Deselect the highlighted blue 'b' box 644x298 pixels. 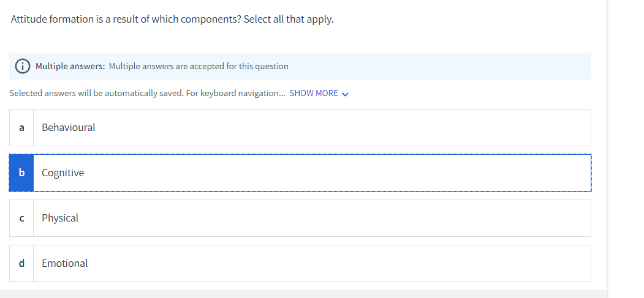(x=21, y=173)
